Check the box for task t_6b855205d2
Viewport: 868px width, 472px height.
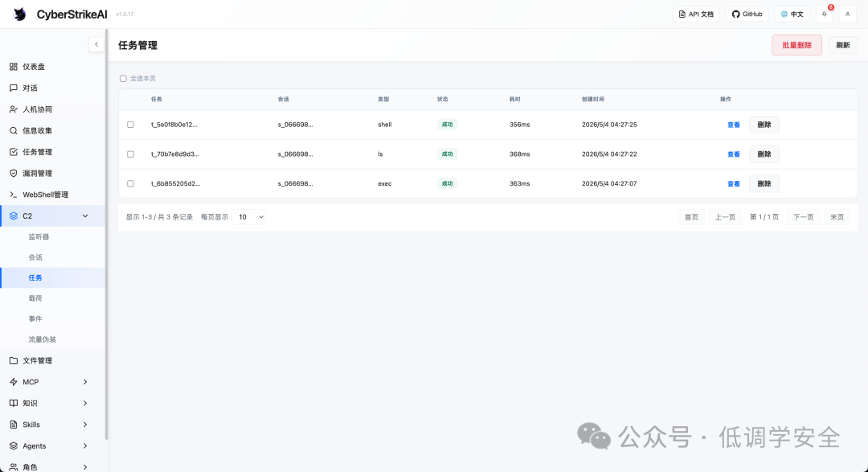(131, 183)
